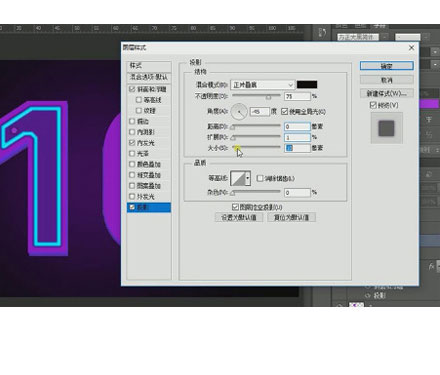This screenshot has width=440, height=375.
Task: Click the Opacity value field showing 75
Action: 297,96
